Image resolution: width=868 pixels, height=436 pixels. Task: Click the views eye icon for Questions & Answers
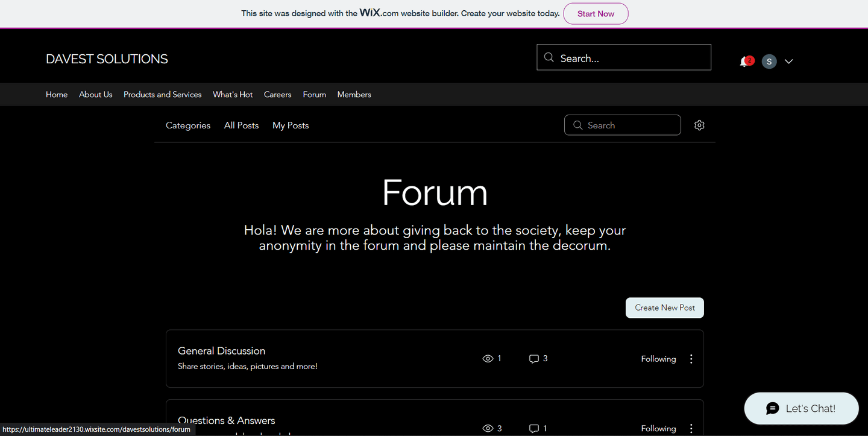488,429
